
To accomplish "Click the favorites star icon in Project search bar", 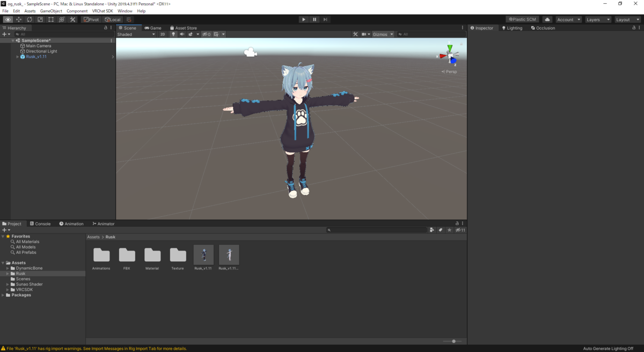I will pos(450,230).
